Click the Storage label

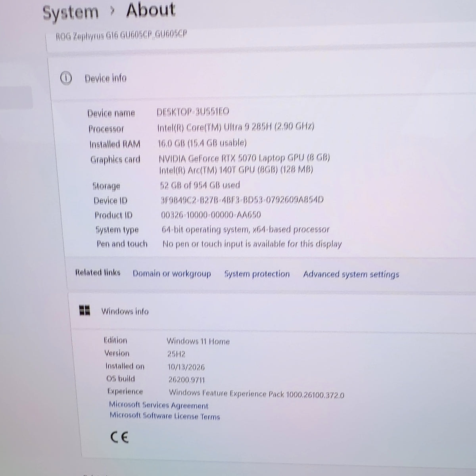coord(106,186)
